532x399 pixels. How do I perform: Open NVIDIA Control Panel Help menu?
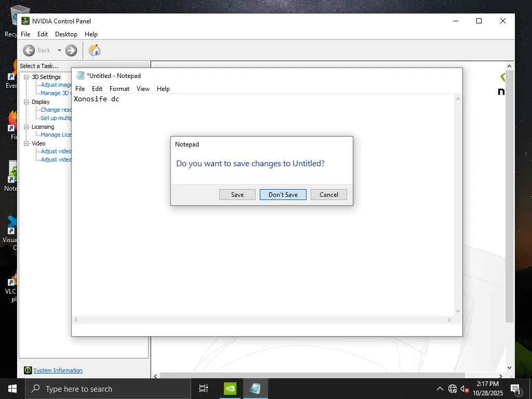coord(91,34)
